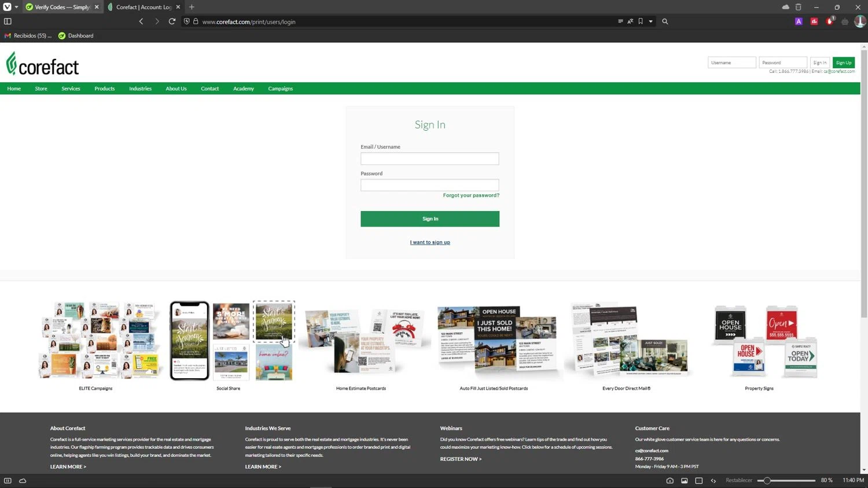
Task: Open tab tiling in the status bar
Action: [x=698, y=480]
